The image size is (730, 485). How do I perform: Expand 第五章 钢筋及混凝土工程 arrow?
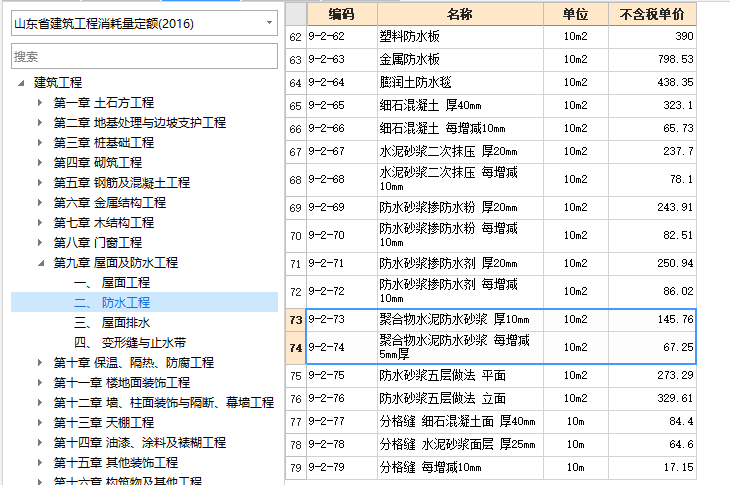pyautogui.click(x=40, y=183)
